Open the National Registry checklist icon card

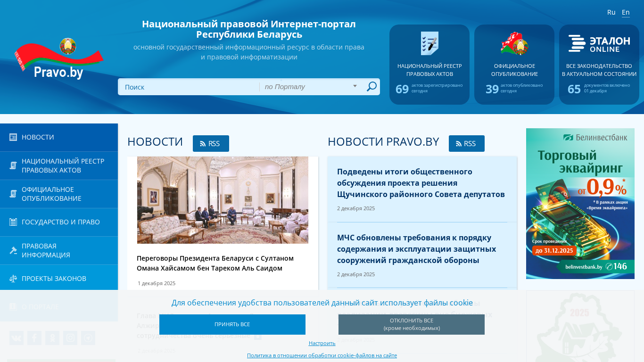point(429,43)
